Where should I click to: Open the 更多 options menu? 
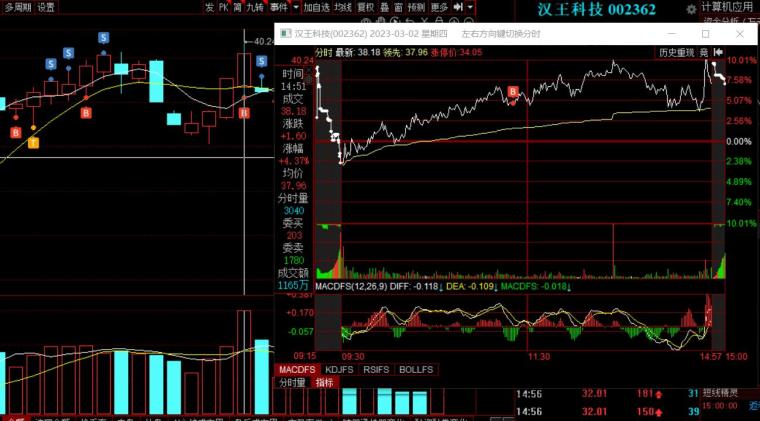(439, 7)
